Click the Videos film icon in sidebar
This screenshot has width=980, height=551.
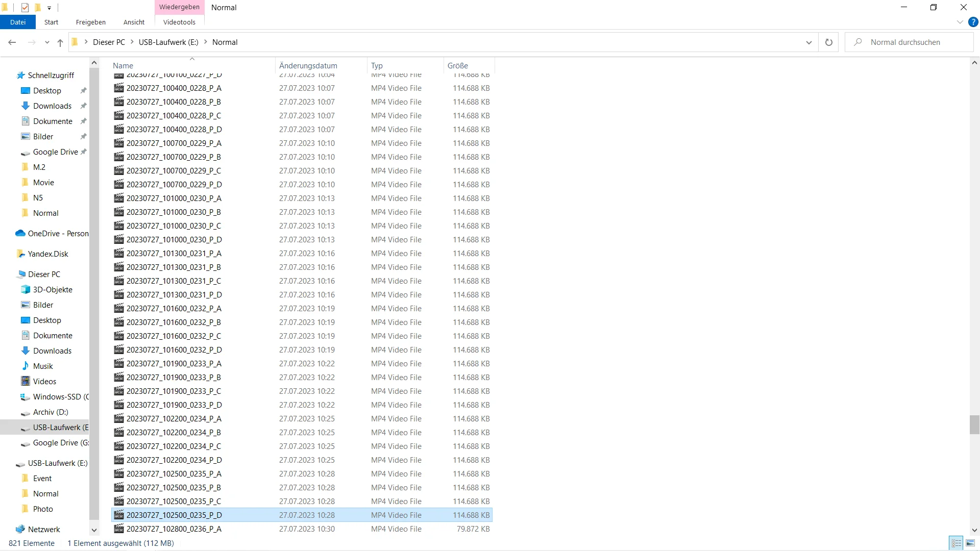(26, 381)
